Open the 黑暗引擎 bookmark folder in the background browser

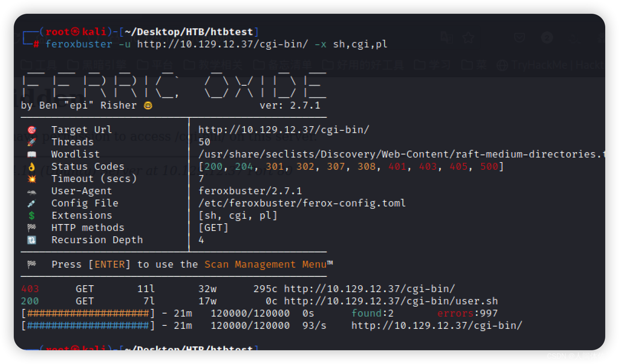[98, 65]
